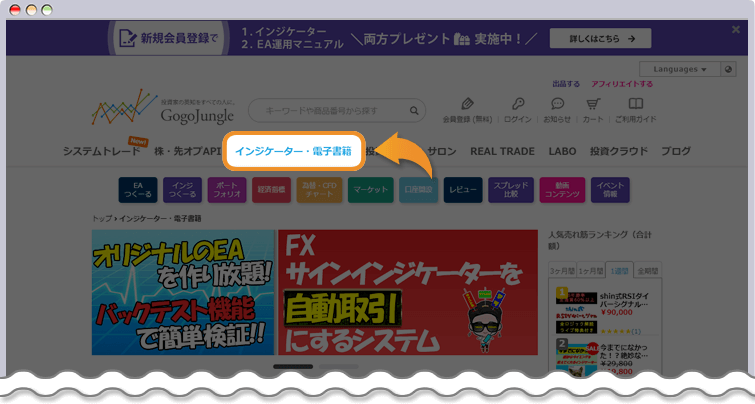Select the second carousel indicator bar

[x=338, y=367]
